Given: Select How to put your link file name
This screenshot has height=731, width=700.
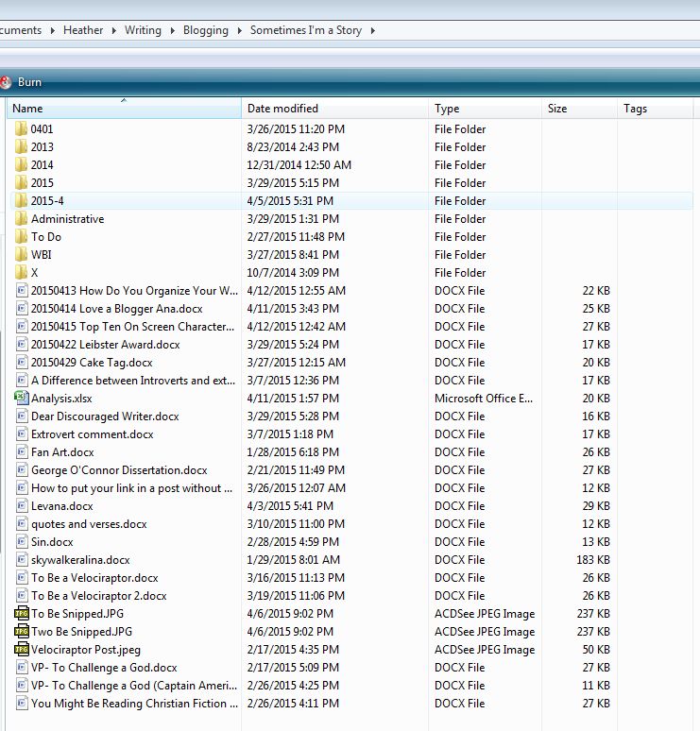Looking at the screenshot, I should pyautogui.click(x=132, y=488).
